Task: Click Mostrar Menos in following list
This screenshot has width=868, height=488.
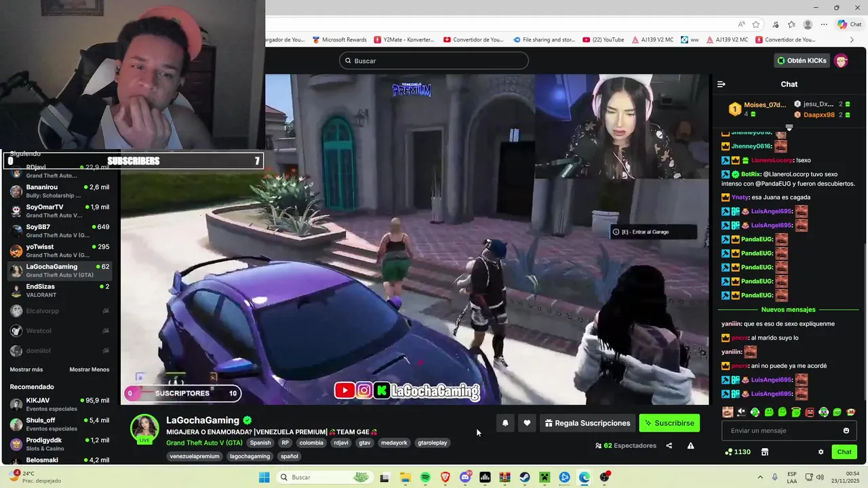Action: tap(90, 369)
